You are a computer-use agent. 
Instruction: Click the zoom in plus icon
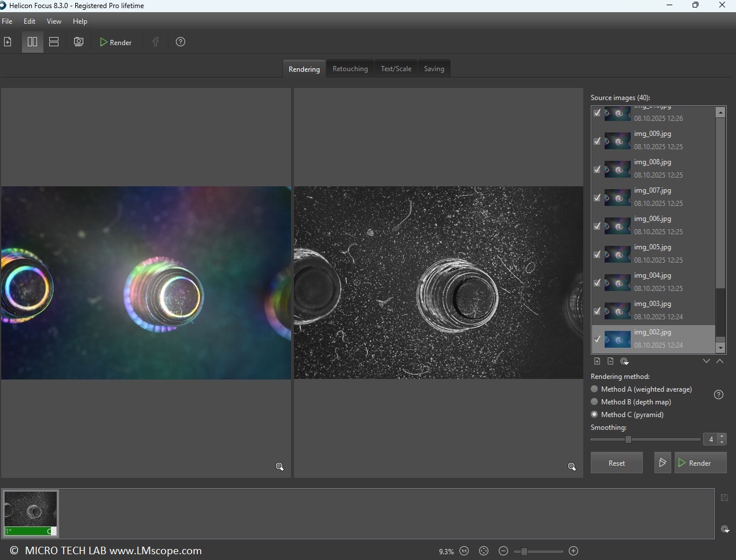pyautogui.click(x=573, y=551)
